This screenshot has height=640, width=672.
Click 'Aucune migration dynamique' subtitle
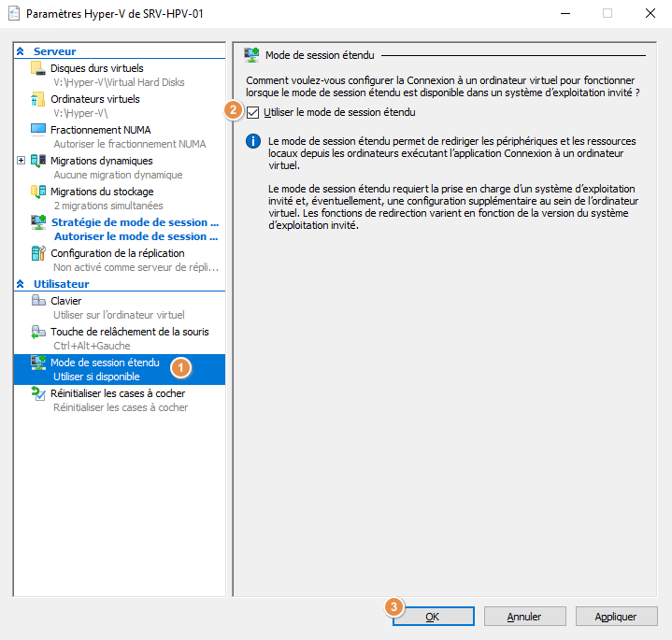pyautogui.click(x=118, y=175)
